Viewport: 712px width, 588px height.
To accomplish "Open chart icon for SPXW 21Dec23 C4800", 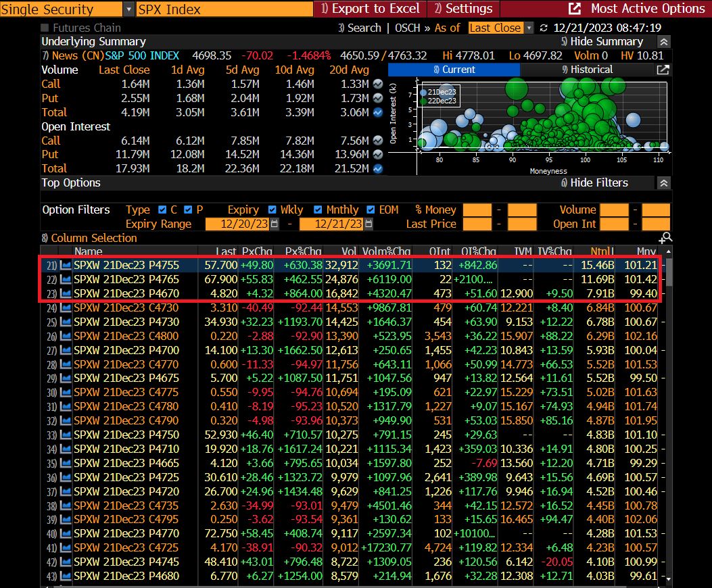I will point(66,336).
